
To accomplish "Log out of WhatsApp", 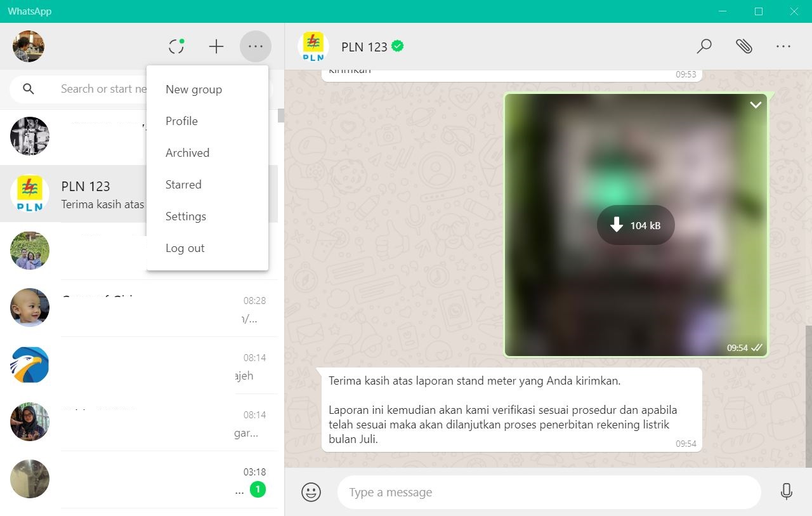I will point(185,248).
